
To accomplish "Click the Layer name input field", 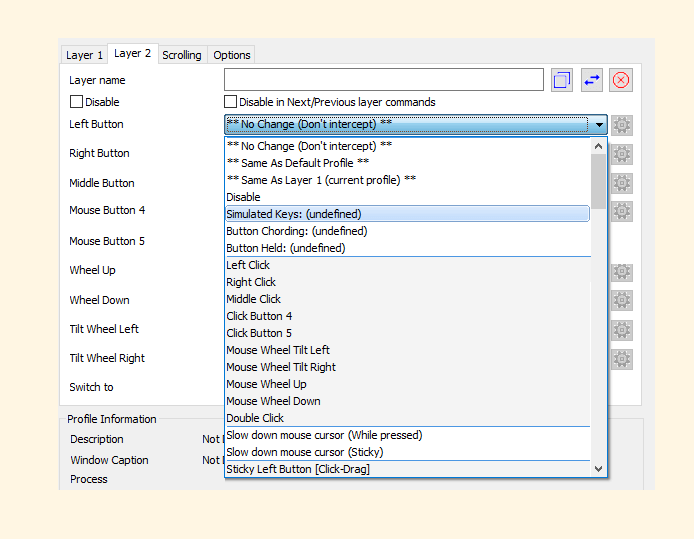I will 384,80.
